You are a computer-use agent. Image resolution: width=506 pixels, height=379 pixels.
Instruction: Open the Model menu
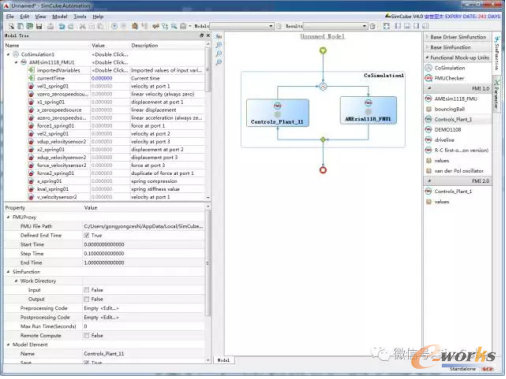tap(59, 16)
